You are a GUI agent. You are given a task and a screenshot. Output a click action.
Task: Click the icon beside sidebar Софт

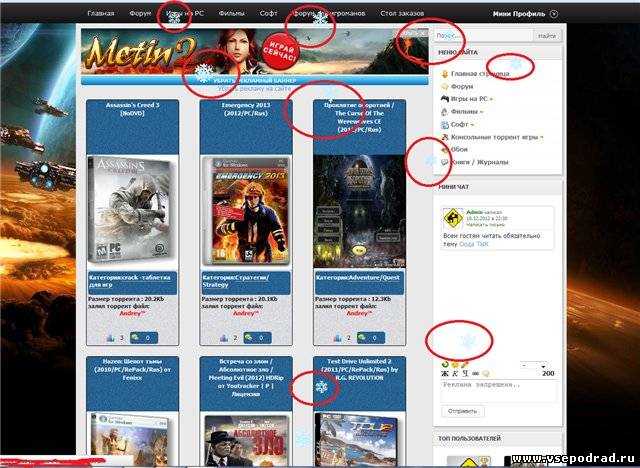445,124
